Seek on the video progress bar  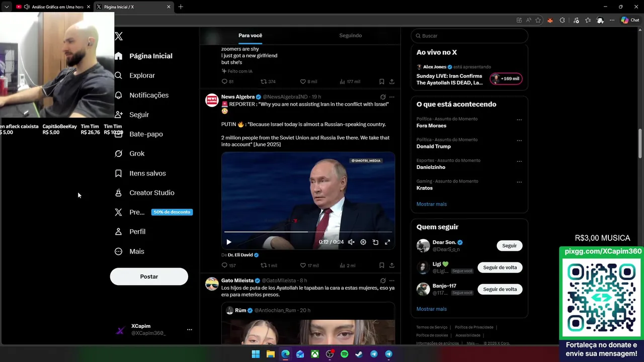tap(308, 232)
